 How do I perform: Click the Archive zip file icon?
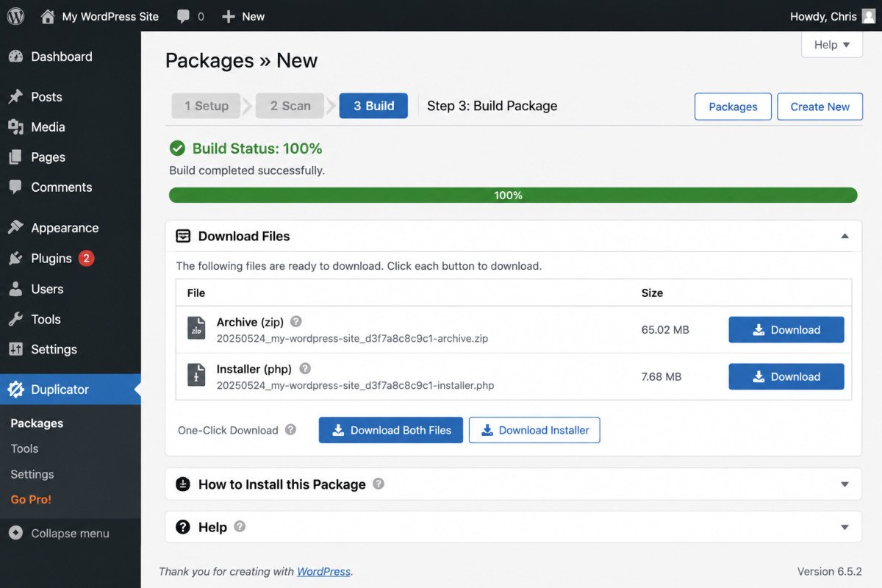[196, 329]
